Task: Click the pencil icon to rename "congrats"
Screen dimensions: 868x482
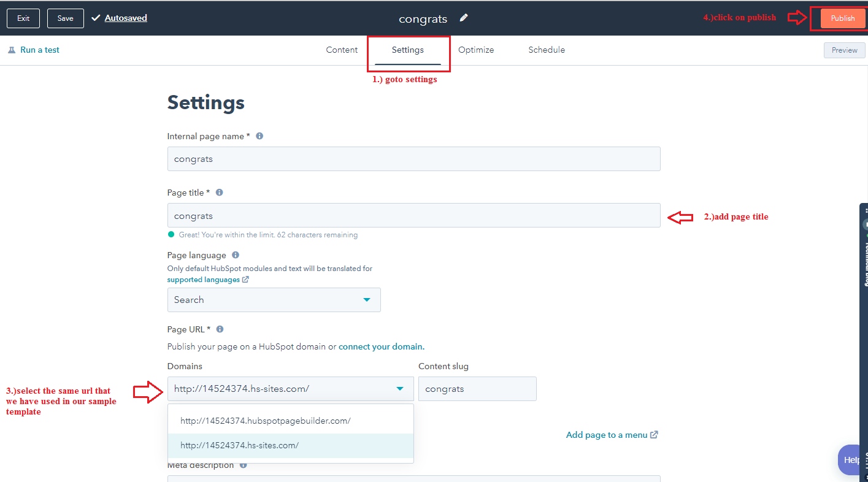Action: click(463, 18)
